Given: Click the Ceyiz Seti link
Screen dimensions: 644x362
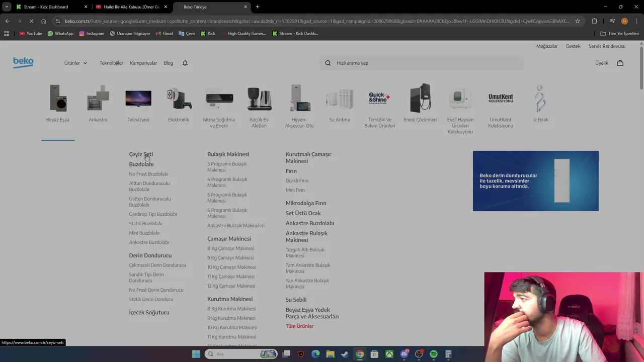Looking at the screenshot, I should [141, 154].
